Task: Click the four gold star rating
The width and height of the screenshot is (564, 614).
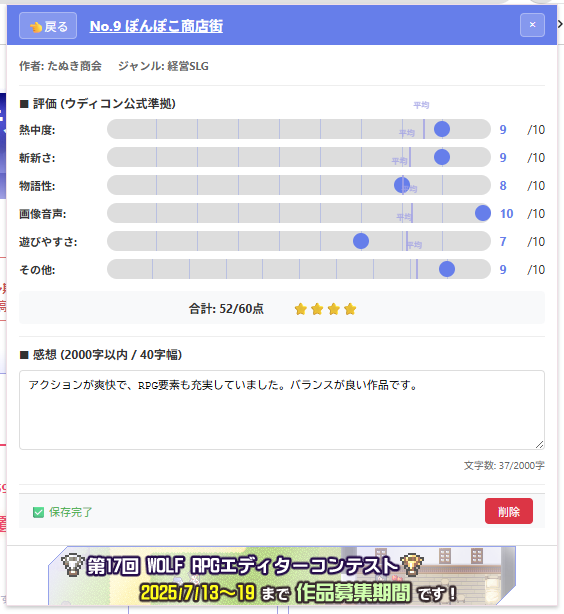Action: (x=325, y=309)
